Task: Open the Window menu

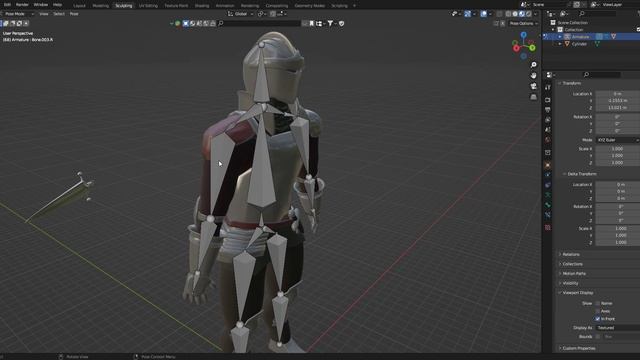Action: 41,4
